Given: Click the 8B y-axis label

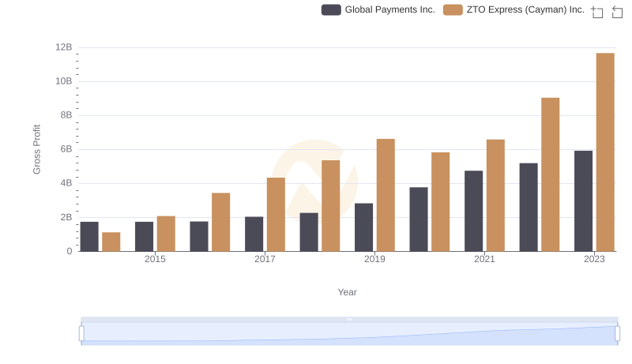Looking at the screenshot, I should pyautogui.click(x=66, y=115).
